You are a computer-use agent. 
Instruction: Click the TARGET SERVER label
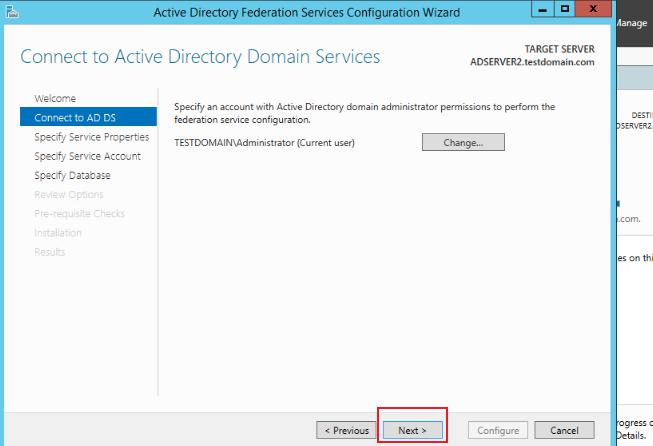click(559, 49)
